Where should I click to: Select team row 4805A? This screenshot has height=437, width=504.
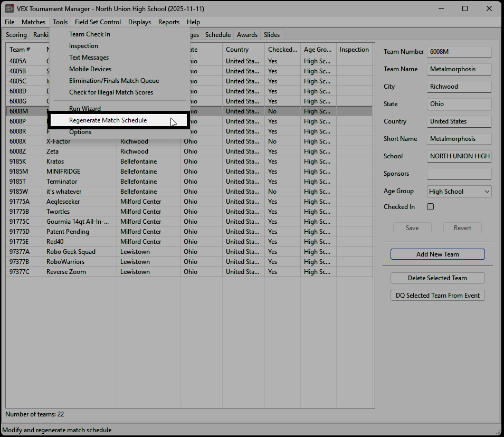click(189, 61)
